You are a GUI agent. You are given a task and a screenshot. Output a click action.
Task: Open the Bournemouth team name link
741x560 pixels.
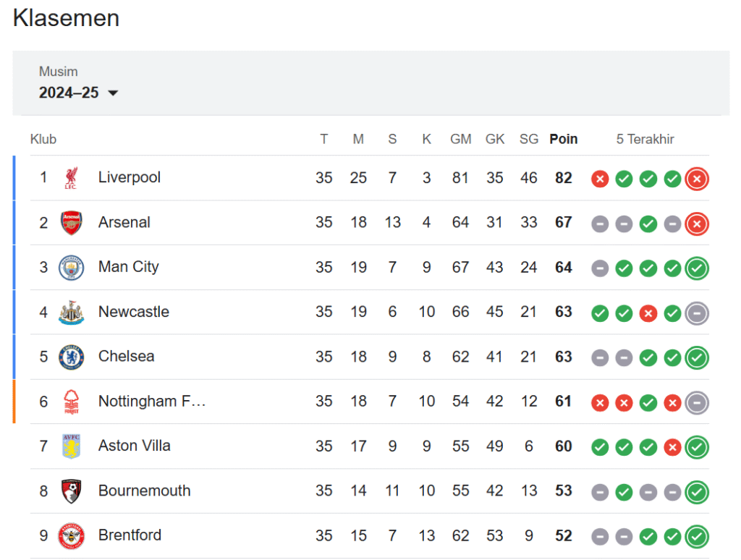(x=144, y=491)
